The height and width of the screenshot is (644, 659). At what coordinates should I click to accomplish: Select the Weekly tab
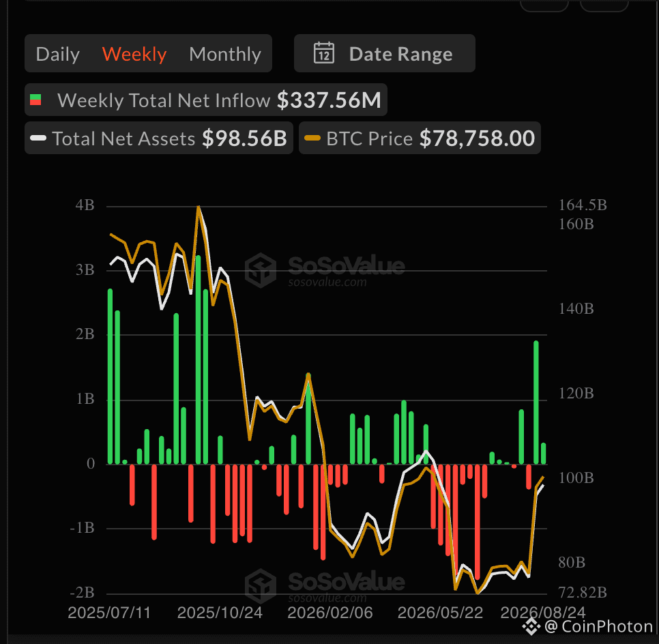134,54
